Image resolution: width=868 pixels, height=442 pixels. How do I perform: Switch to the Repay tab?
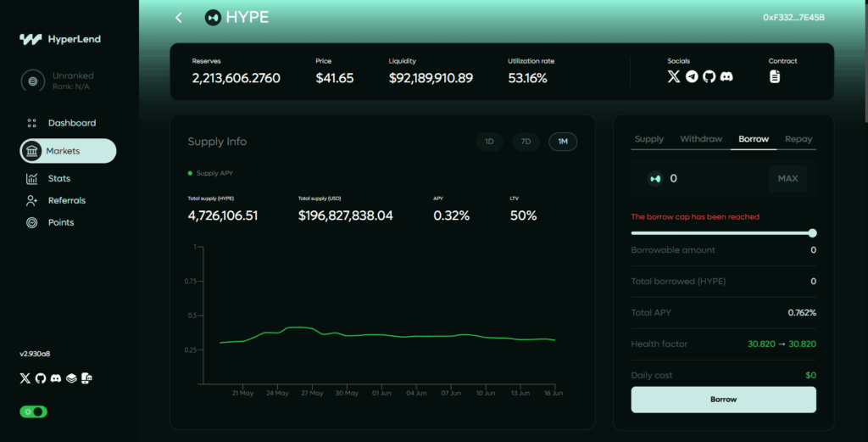[x=798, y=139]
